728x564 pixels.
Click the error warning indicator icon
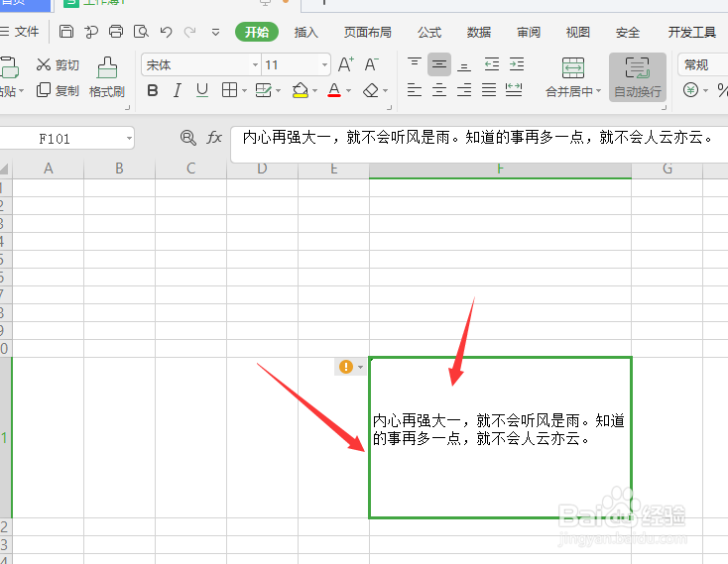pos(346,367)
